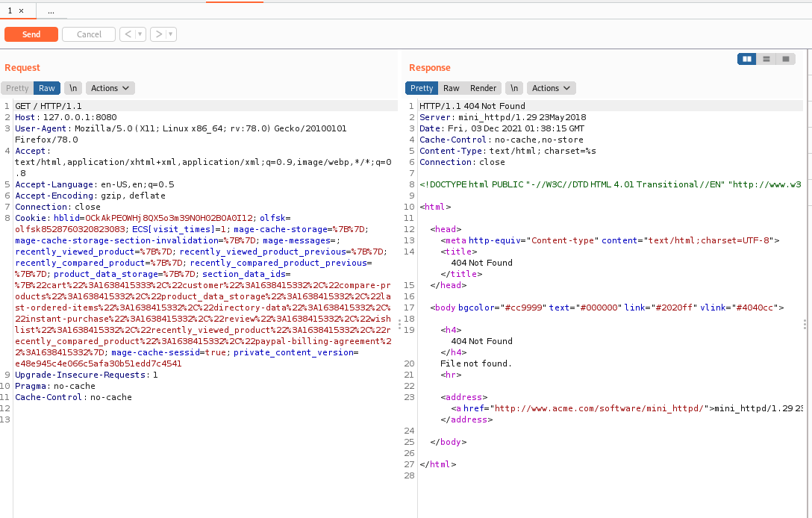Click the response 'Cache-Control: no-cache,no-store' line

coord(502,140)
